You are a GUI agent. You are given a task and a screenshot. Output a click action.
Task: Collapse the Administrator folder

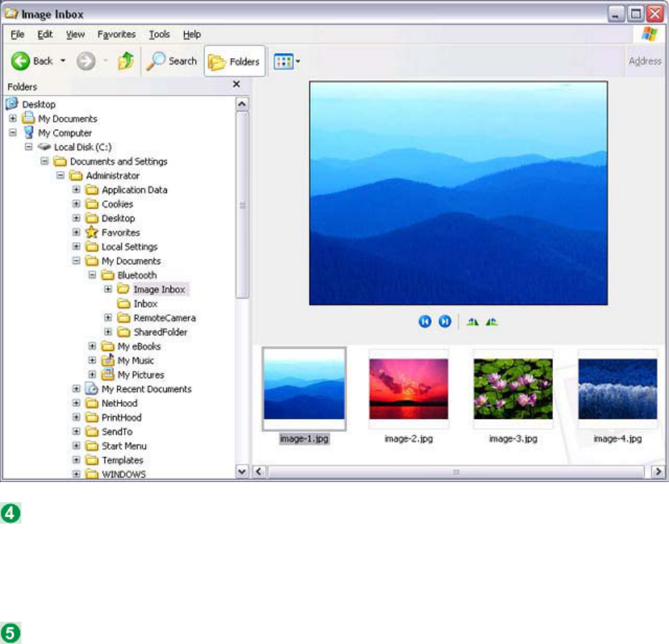click(x=61, y=176)
